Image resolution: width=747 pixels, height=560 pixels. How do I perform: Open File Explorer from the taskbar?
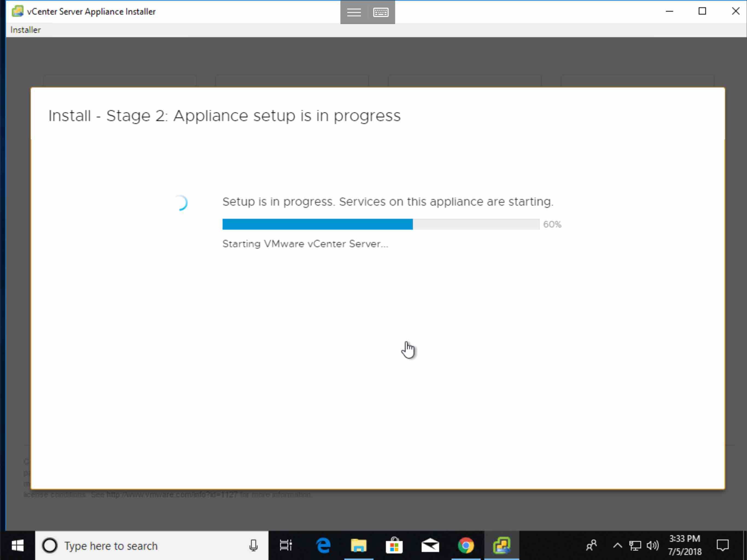tap(358, 546)
